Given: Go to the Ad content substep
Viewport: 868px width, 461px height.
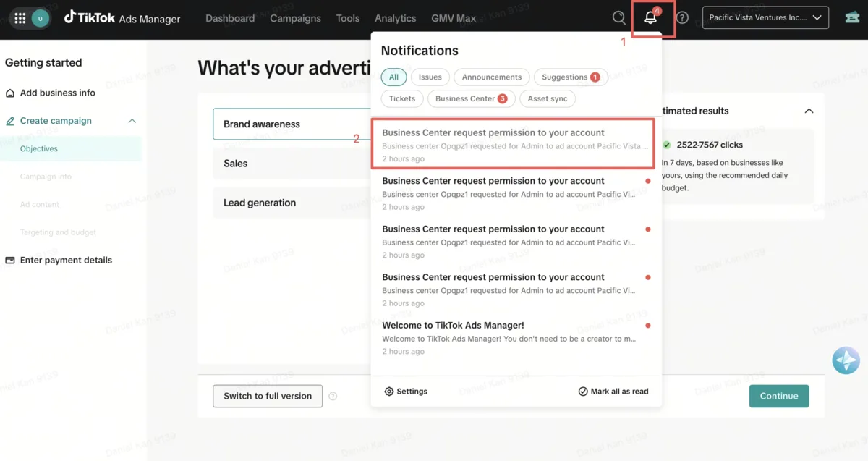Looking at the screenshot, I should [x=40, y=205].
